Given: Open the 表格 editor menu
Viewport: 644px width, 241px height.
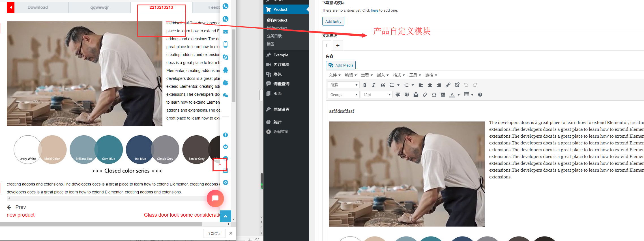Looking at the screenshot, I should click(x=431, y=75).
